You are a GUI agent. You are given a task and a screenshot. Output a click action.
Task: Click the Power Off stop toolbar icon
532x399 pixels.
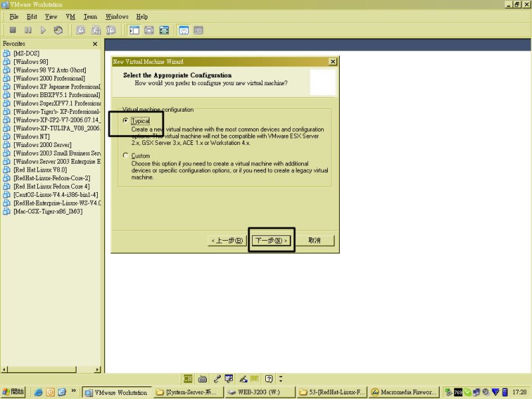point(13,30)
